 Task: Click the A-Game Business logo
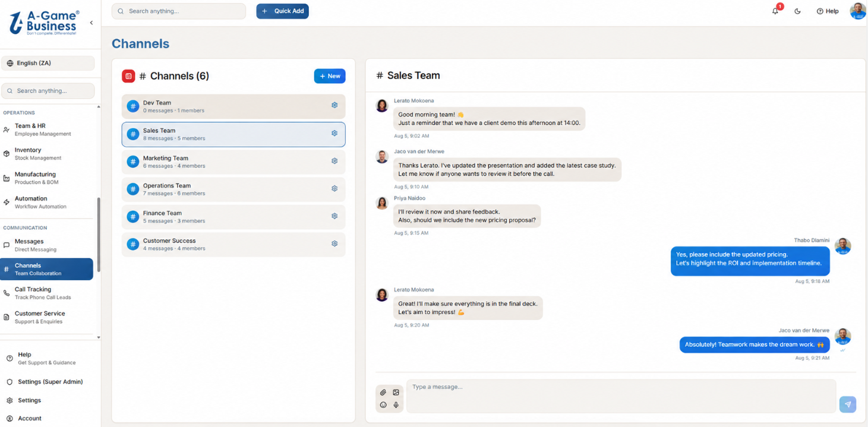point(44,23)
